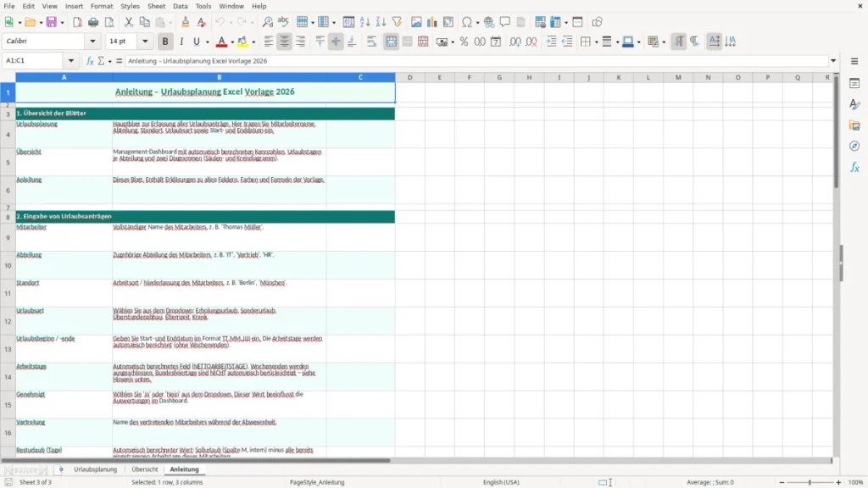
Task: Toggle underline formatting
Action: (x=196, y=42)
